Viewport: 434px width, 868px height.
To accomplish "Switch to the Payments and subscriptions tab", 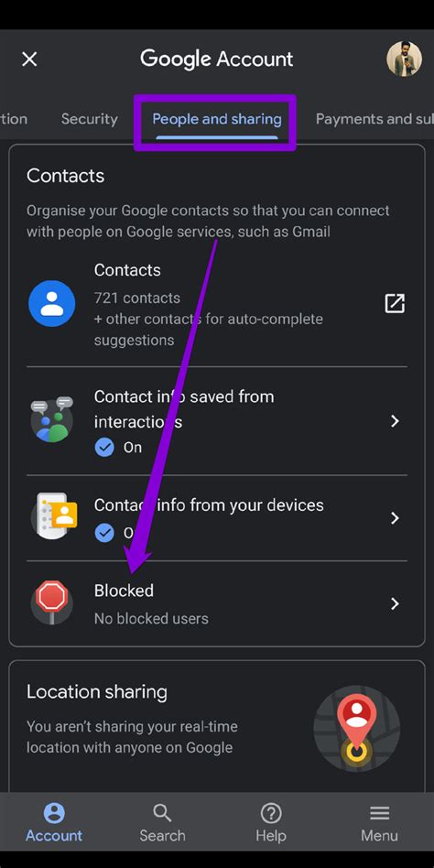I will click(374, 119).
